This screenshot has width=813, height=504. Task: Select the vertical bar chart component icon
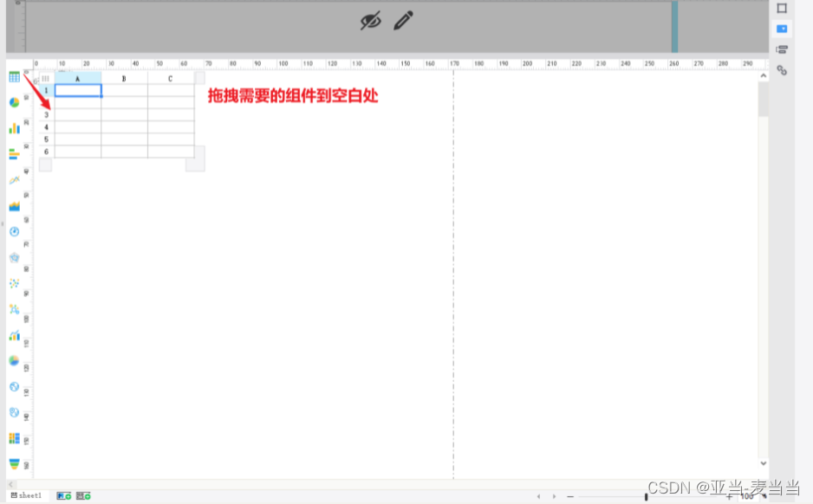click(x=14, y=128)
